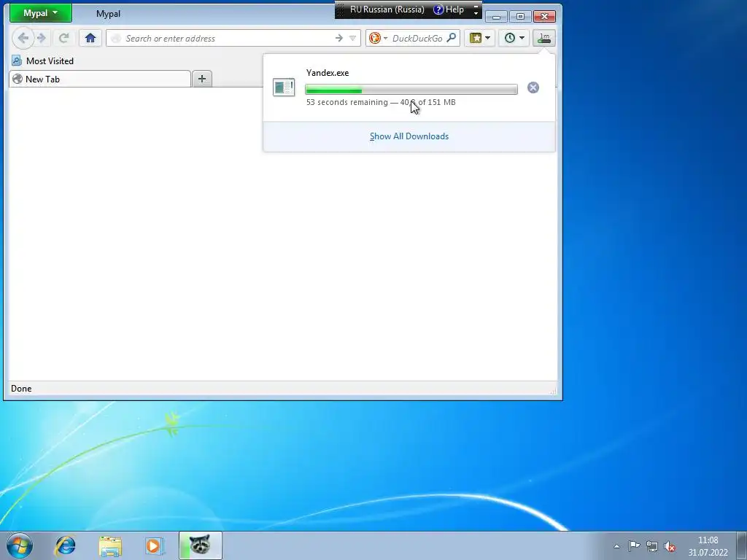The width and height of the screenshot is (747, 560).
Task: Select the New Tab tab
Action: pos(100,79)
